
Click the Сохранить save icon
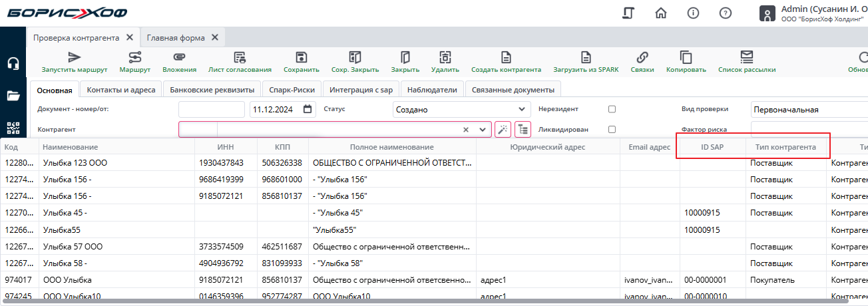[301, 58]
